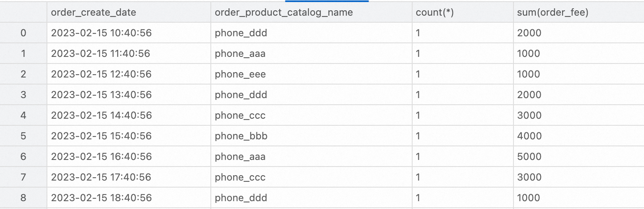Select the order fee cell showing 5000
The image size is (644, 209).
(529, 157)
